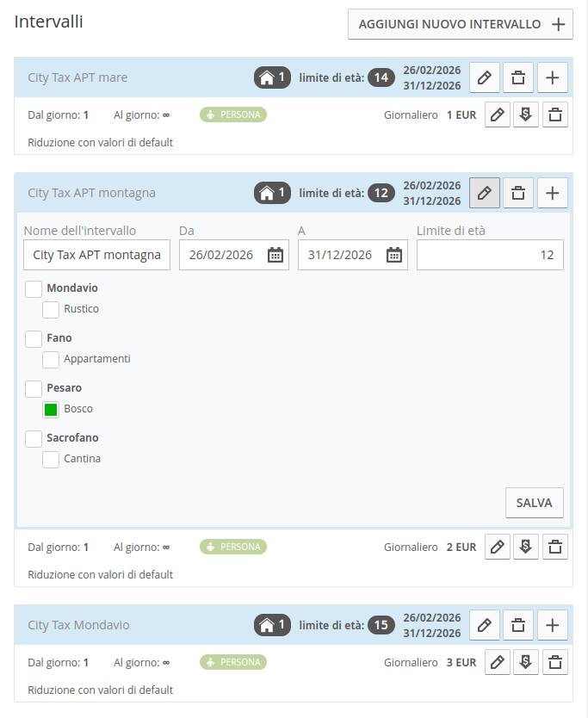Viewport: 588px width, 718px height.
Task: Check the Mondavio checkbox
Action: coord(34,288)
